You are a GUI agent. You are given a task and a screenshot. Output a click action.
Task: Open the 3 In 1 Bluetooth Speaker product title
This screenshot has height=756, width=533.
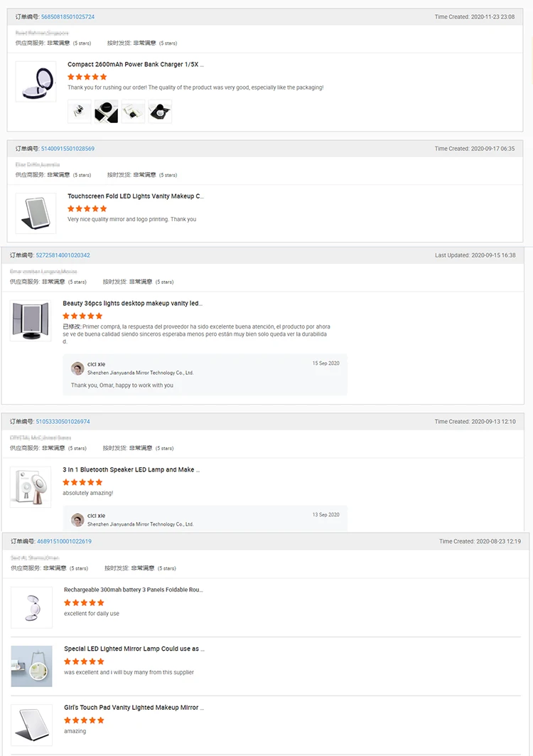[x=131, y=469]
